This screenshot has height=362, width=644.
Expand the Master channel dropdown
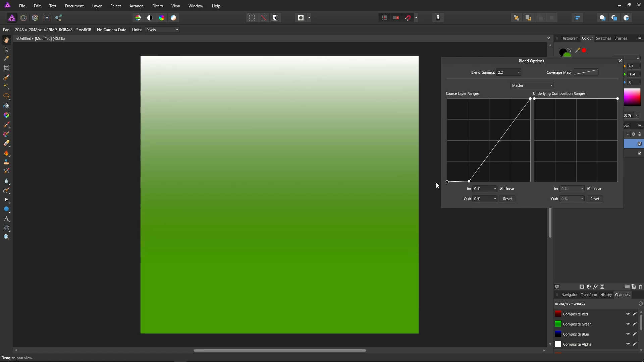click(x=532, y=85)
